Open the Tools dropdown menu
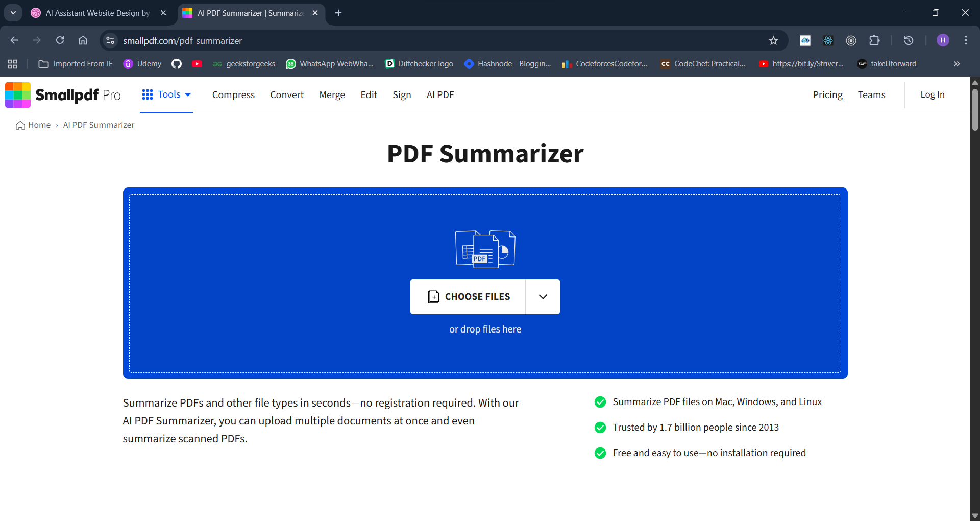Screen dimensions: 980x521 [x=166, y=94]
